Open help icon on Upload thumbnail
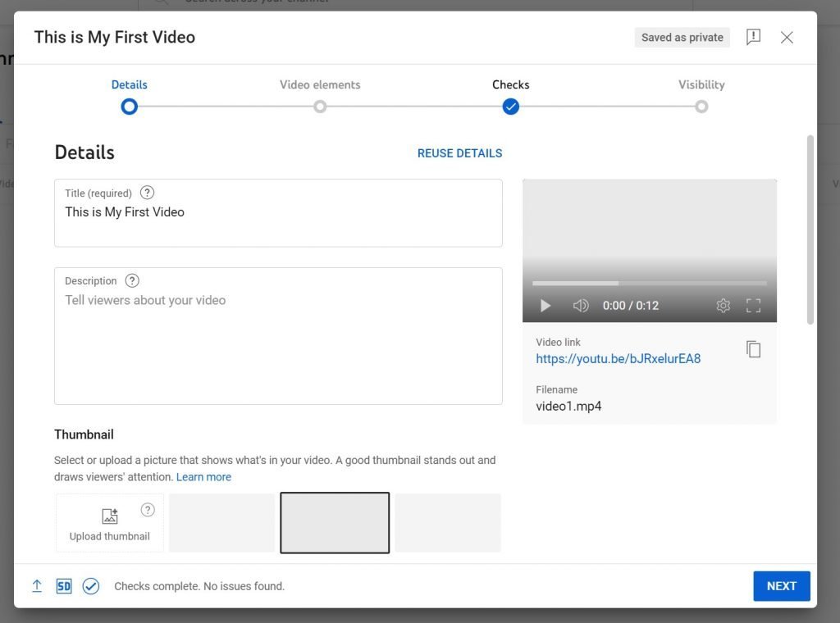 tap(148, 510)
